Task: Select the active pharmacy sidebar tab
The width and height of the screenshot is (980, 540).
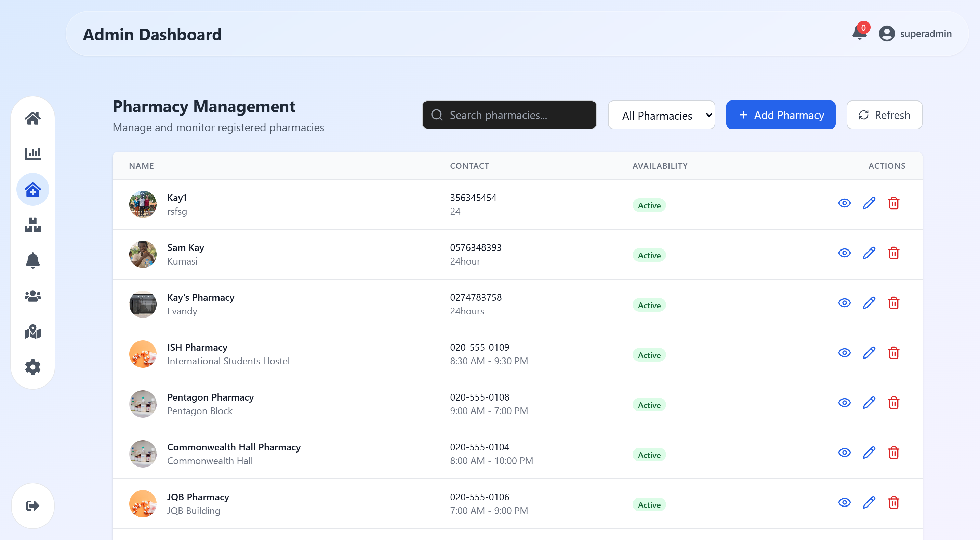Action: click(x=33, y=189)
